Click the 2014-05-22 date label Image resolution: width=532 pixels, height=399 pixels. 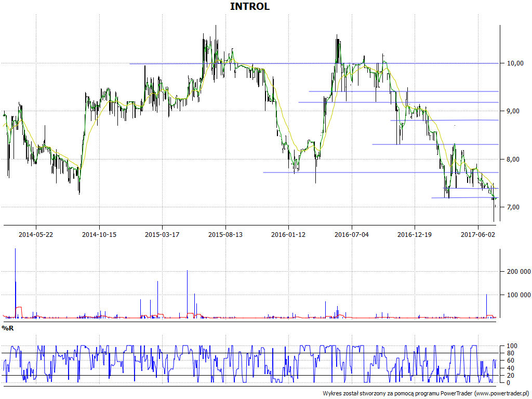click(36, 234)
